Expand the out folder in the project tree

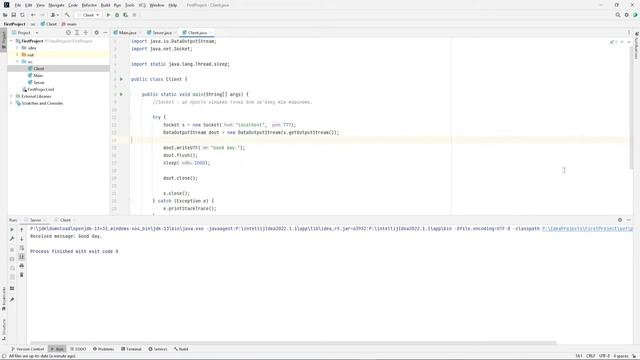click(17, 55)
